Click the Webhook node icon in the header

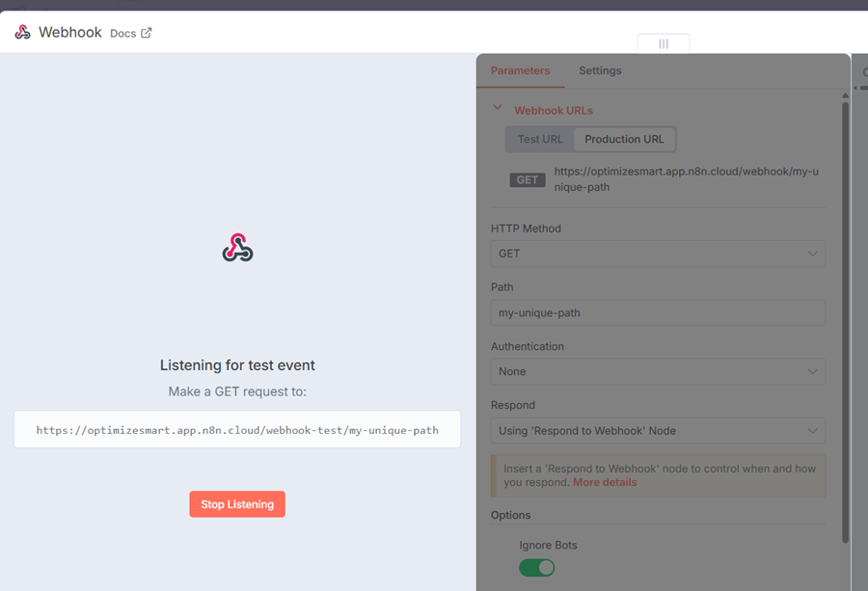click(21, 32)
